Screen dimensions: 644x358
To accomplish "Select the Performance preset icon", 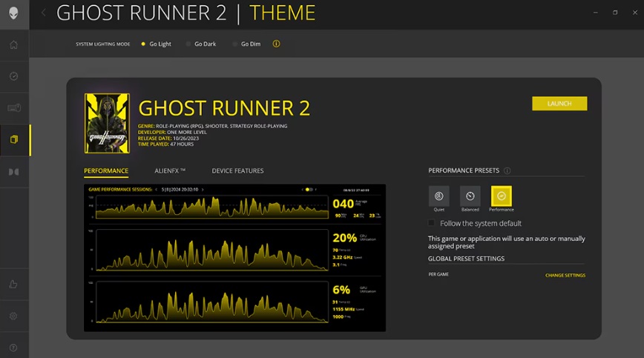I will 502,196.
